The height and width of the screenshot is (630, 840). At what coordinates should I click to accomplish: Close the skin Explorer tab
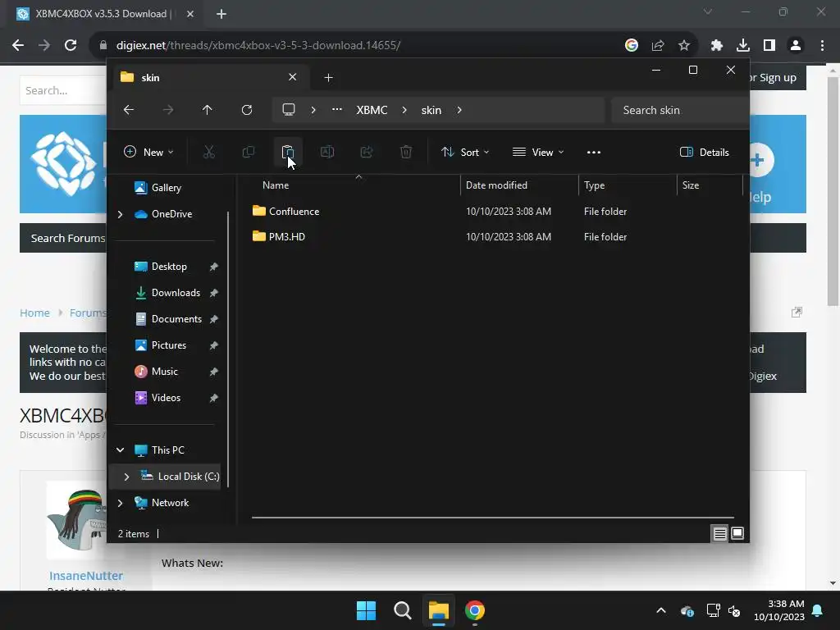pos(293,77)
